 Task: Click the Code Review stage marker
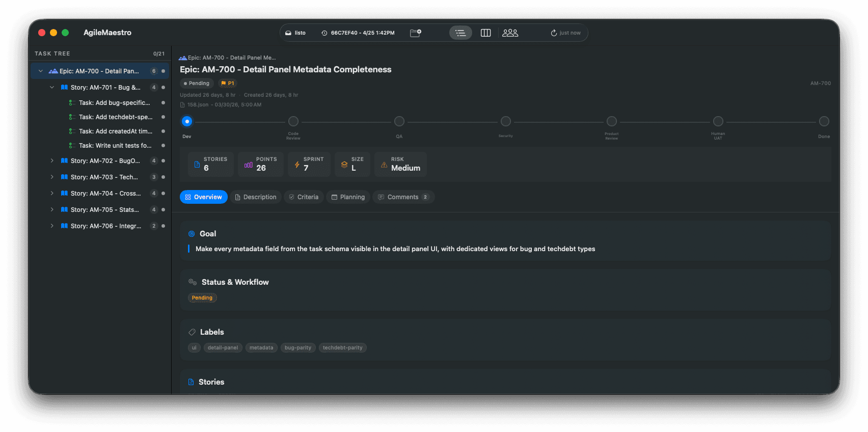click(293, 121)
